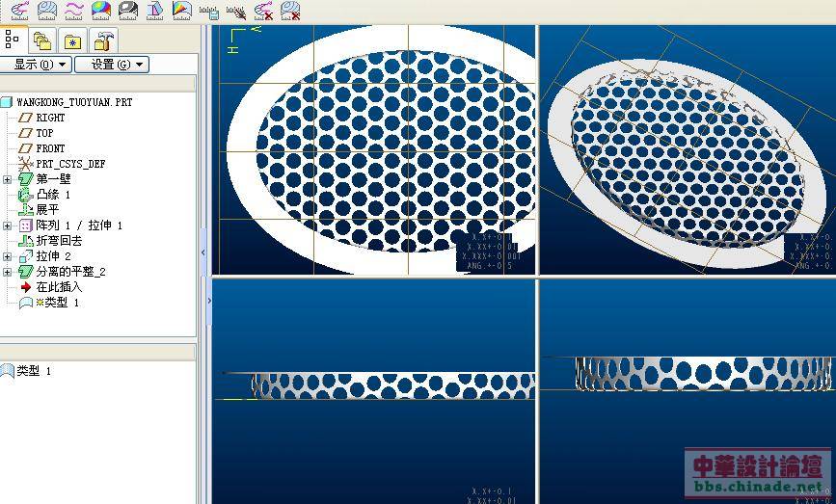Open the Favorites folder navigator tab
Image resolution: width=836 pixels, height=504 pixels.
pos(72,40)
